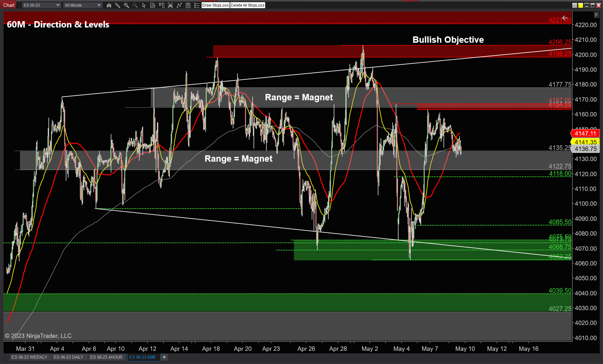Click the yellow interval link swatch
The image size is (603, 364).
[x=581, y=5]
